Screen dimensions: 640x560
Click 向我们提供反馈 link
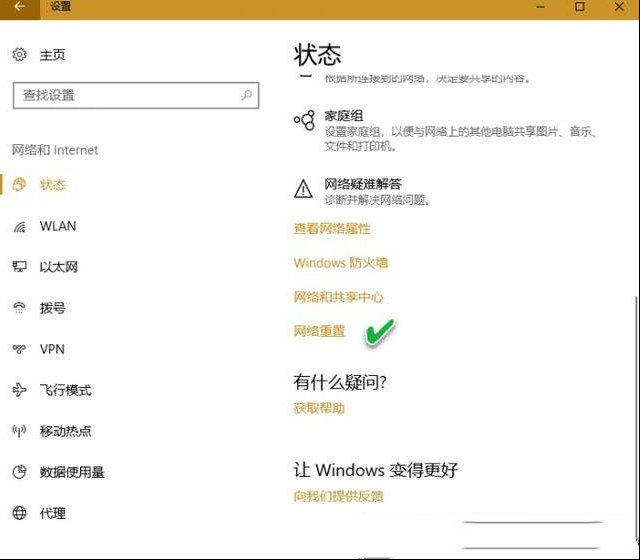[338, 496]
